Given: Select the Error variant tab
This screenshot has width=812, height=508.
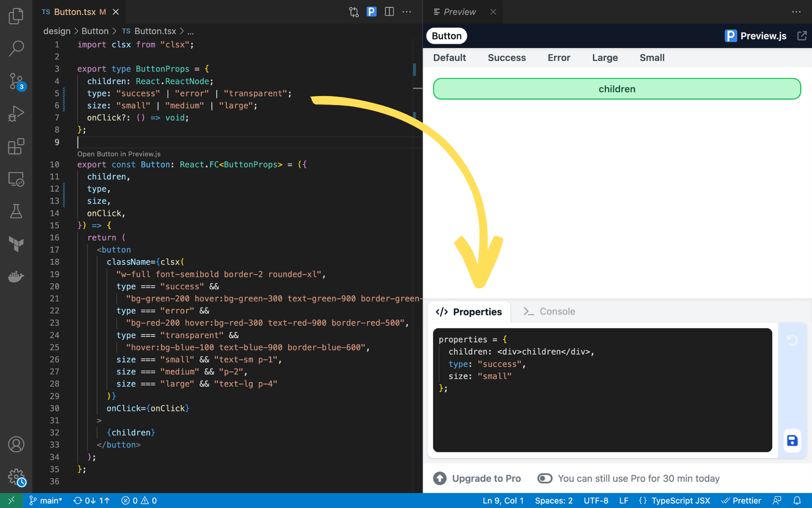Looking at the screenshot, I should [x=559, y=58].
